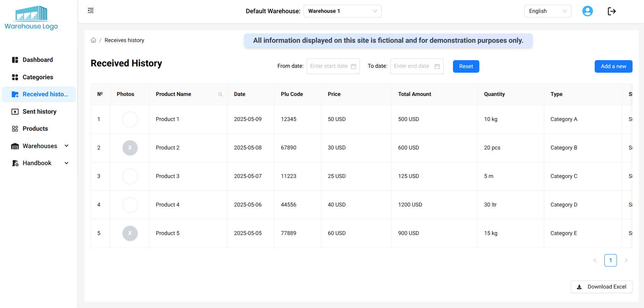The width and height of the screenshot is (644, 308).
Task: Click the Warehouses building icon
Action: (15, 146)
